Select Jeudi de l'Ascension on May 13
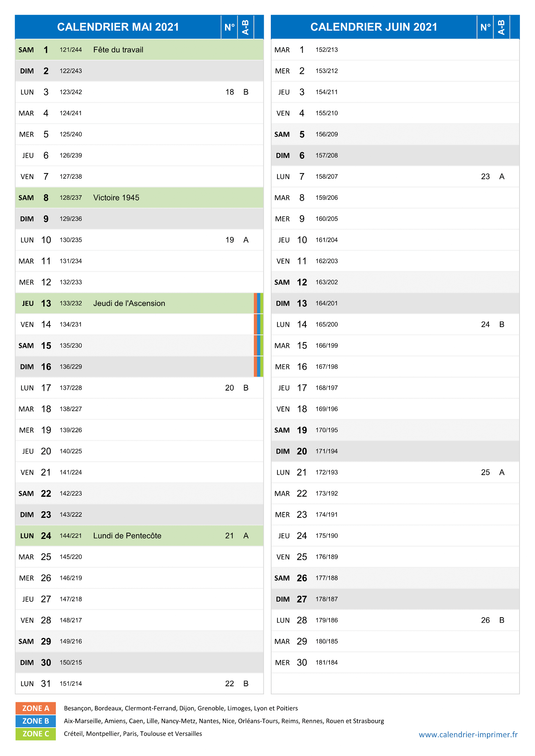This screenshot has width=535, height=756. point(129,303)
